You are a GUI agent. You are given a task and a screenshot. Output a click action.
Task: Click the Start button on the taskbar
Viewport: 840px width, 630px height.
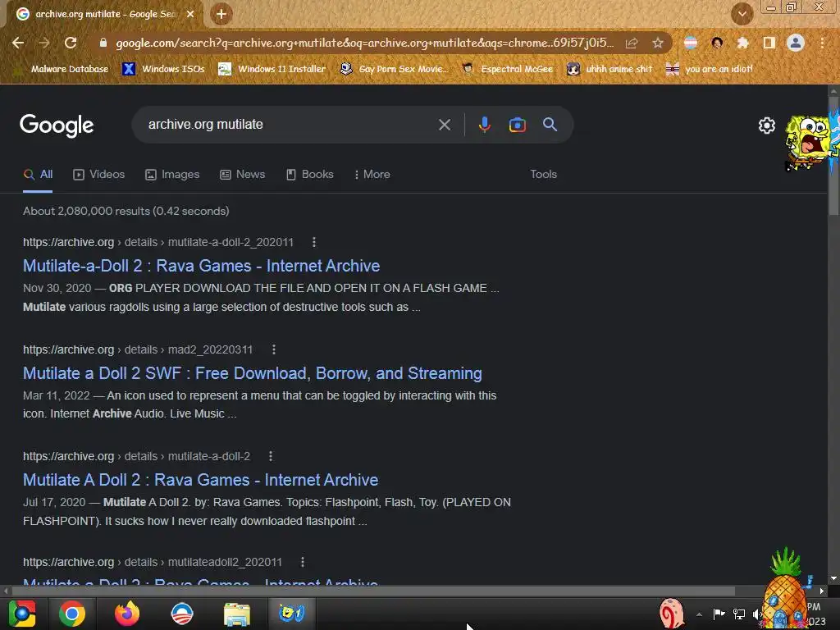point(22,614)
